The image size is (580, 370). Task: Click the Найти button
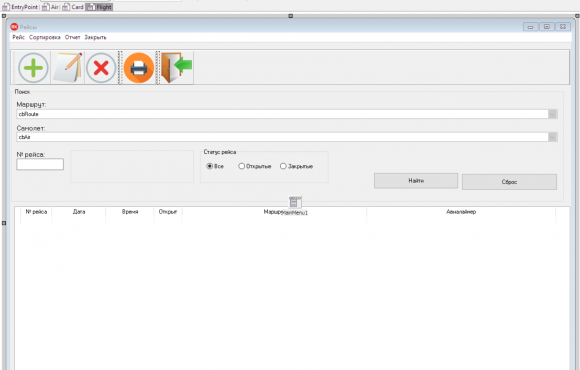(x=416, y=181)
